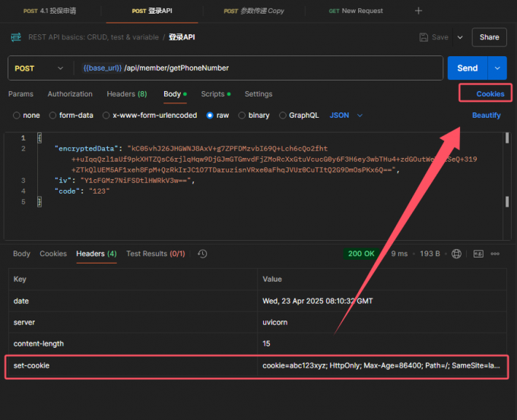Expand the Send button options arrow
The width and height of the screenshot is (517, 420).
click(497, 68)
